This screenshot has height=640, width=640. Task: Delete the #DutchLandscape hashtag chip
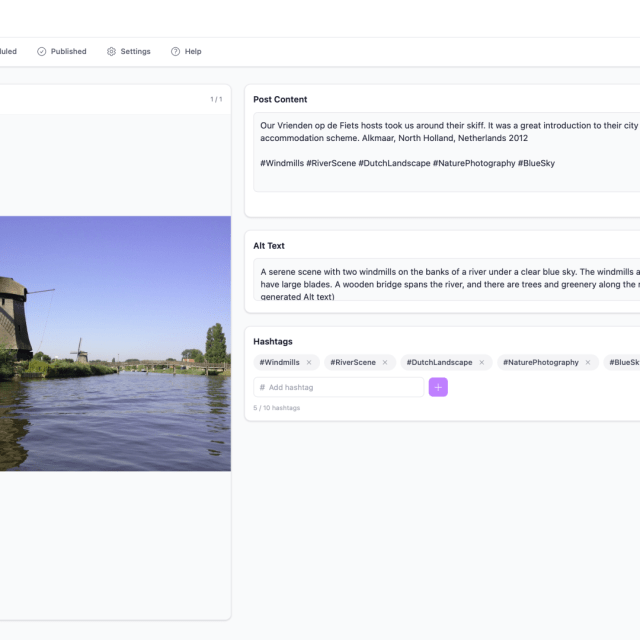pos(481,362)
